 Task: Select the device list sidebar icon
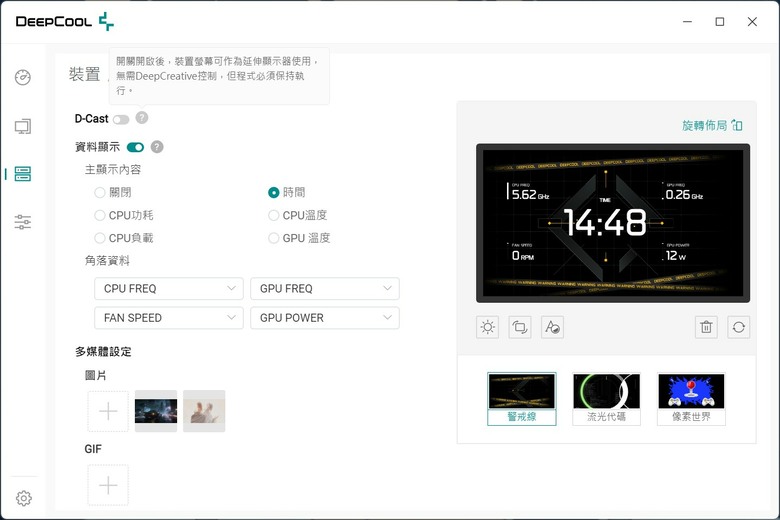23,174
